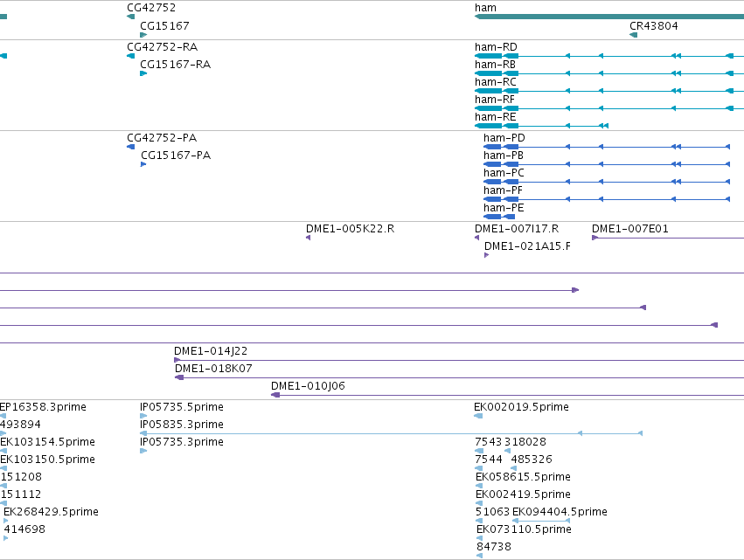Click the CG15167 gene arrow glyph
Screen dimensions: 744x560
[x=143, y=35]
